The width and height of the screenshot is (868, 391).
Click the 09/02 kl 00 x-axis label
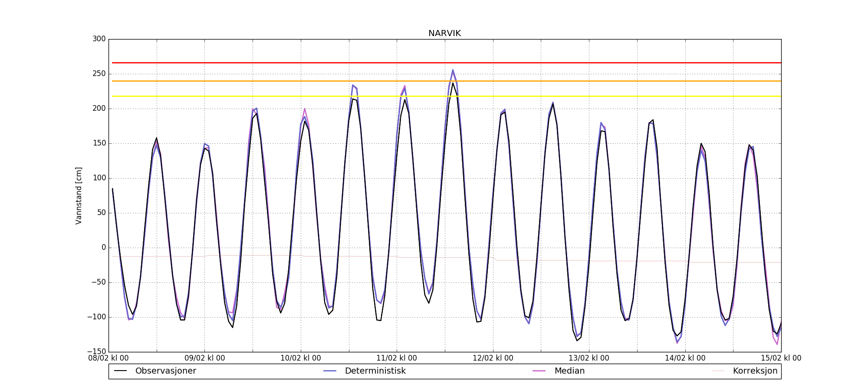click(x=205, y=358)
